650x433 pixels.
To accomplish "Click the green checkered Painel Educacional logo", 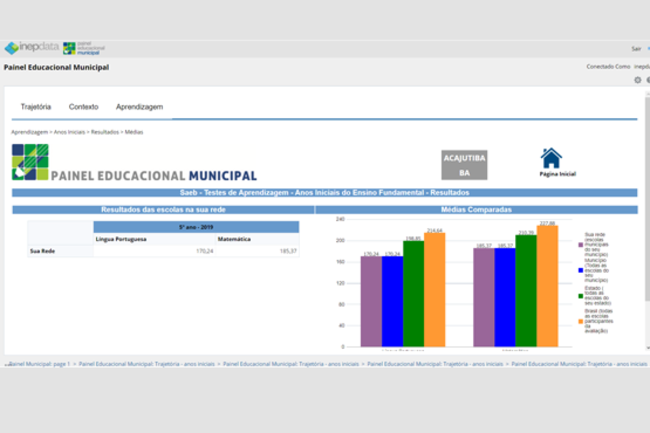I will [30, 162].
